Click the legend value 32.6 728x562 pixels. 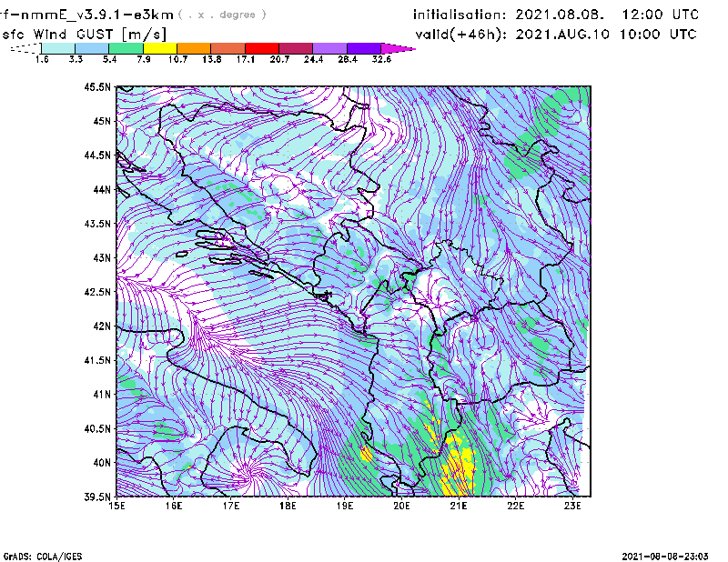[x=381, y=59]
